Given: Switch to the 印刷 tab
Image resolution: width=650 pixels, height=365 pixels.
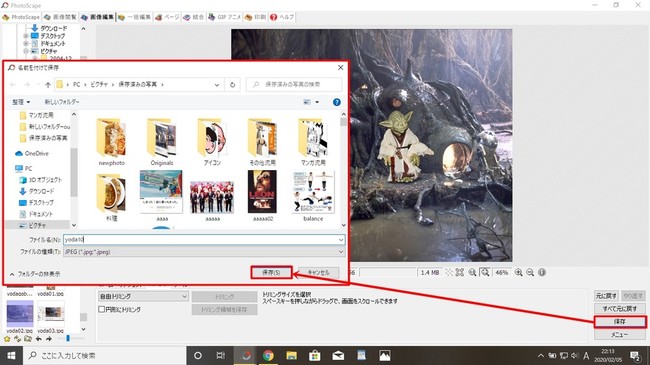Looking at the screenshot, I should pos(255,17).
